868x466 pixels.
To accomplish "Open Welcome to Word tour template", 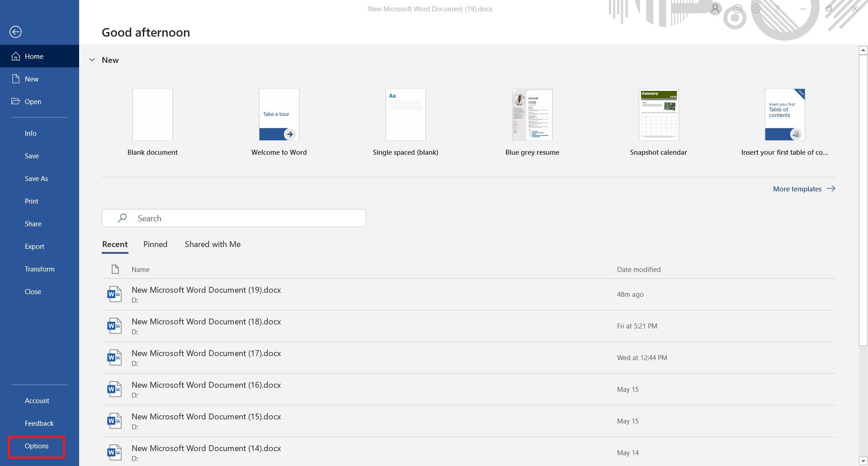I will [x=279, y=122].
